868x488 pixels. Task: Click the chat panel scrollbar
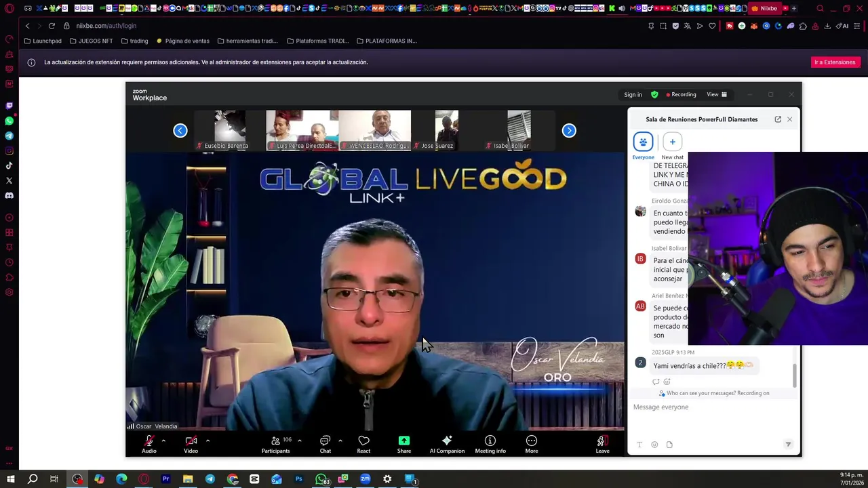(795, 376)
